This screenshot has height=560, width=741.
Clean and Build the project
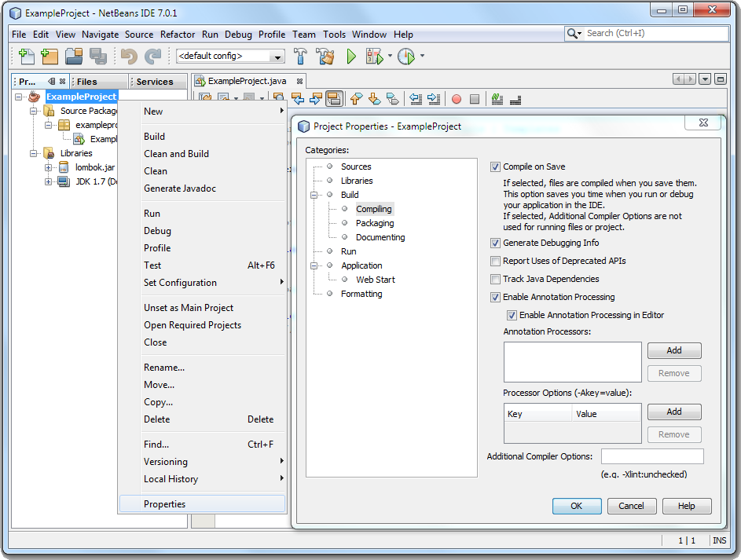325,56
